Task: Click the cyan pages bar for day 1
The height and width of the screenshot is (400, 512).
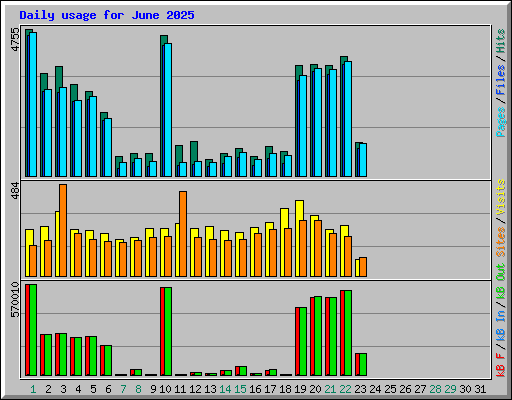Action: point(33,104)
